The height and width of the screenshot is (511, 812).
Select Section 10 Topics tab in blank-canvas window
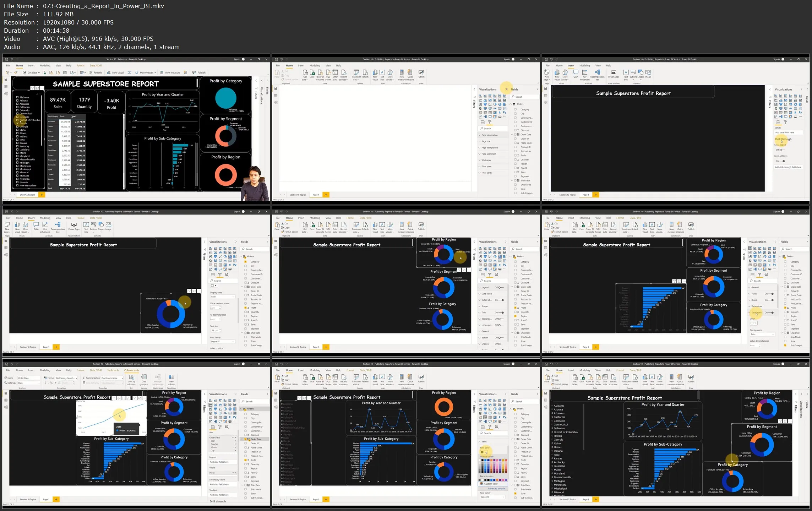(x=298, y=195)
